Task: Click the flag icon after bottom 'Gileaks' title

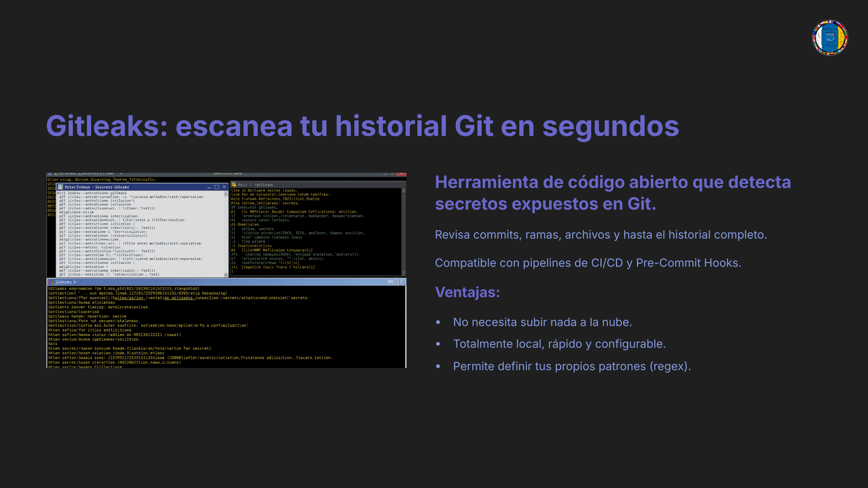Action: (x=75, y=282)
